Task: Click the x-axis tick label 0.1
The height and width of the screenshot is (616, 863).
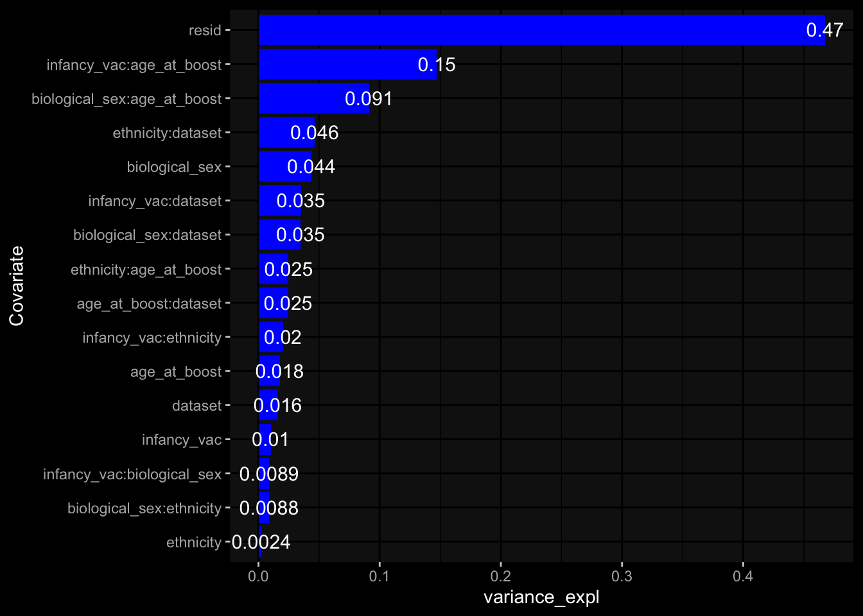Action: pos(379,576)
